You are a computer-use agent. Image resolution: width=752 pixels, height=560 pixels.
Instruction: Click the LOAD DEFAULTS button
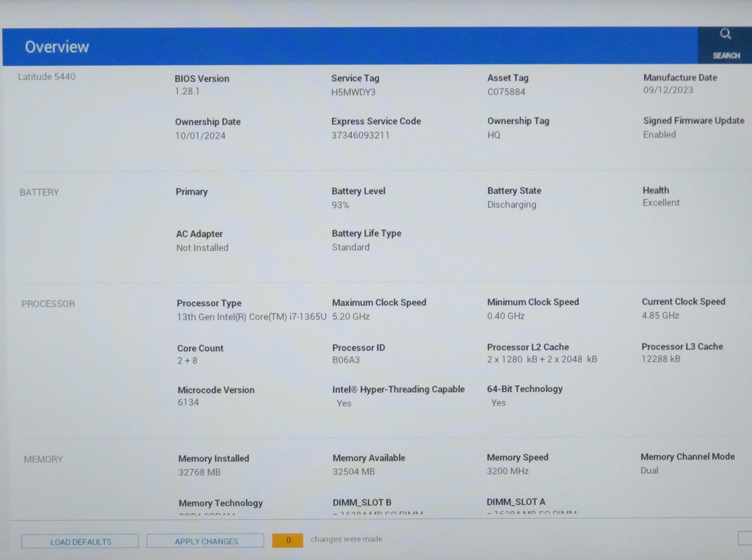click(x=79, y=541)
